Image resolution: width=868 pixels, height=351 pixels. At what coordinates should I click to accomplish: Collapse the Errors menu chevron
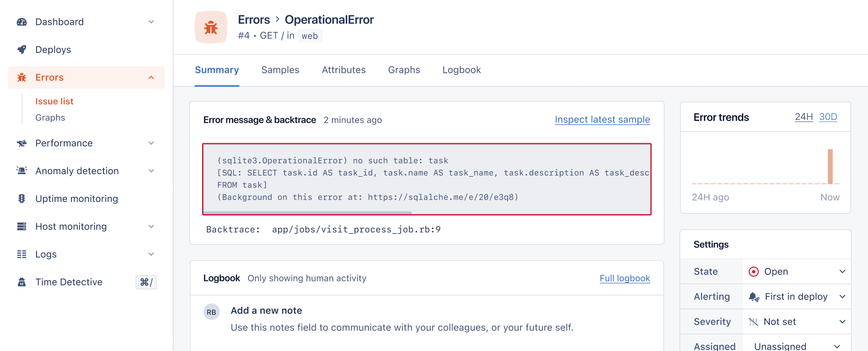coord(151,78)
